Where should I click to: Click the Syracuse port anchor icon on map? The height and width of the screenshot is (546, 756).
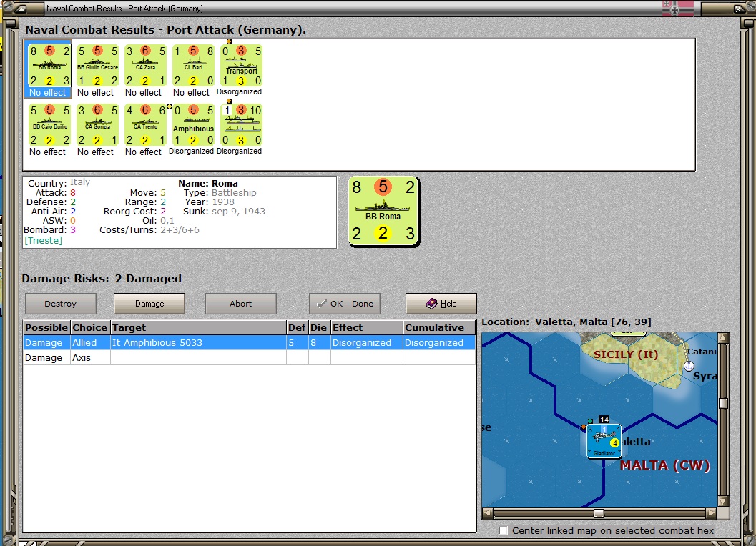[x=689, y=366]
